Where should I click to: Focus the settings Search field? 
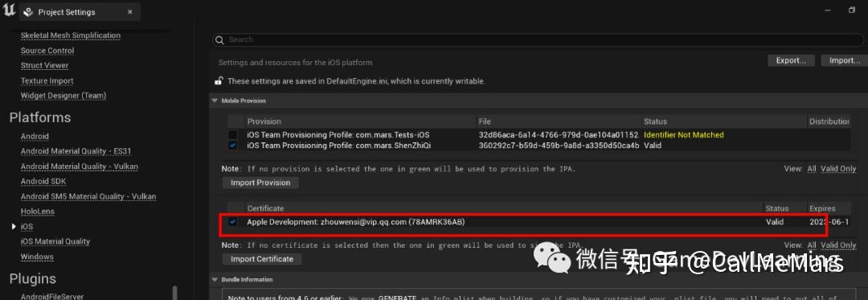[x=538, y=40]
